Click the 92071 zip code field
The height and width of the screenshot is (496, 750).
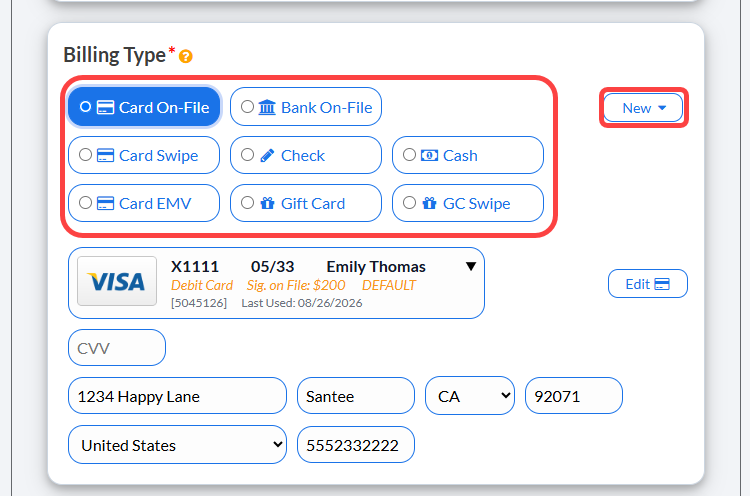click(574, 396)
